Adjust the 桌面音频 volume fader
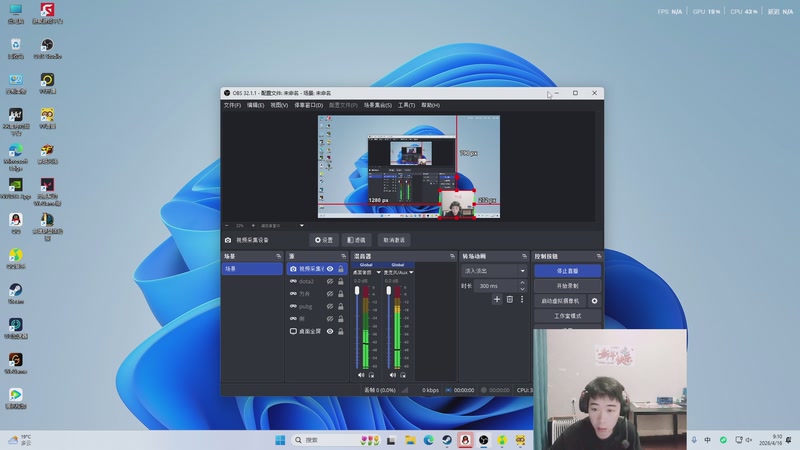This screenshot has width=800, height=450. [x=357, y=291]
